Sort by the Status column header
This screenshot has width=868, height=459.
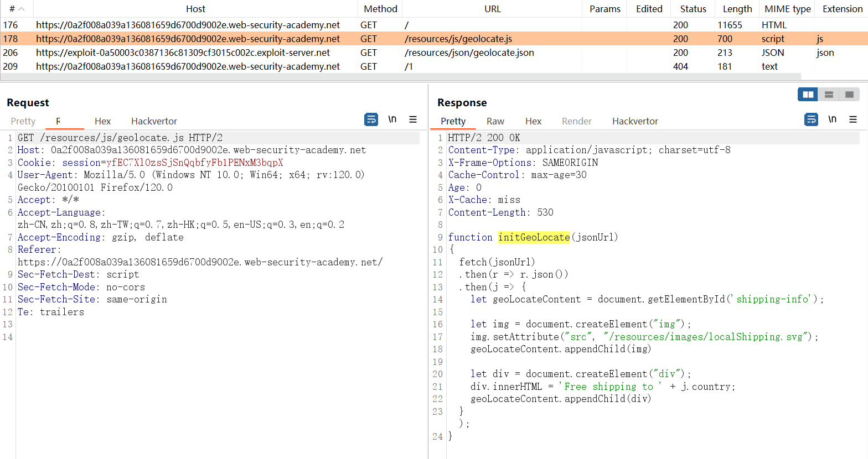click(693, 9)
